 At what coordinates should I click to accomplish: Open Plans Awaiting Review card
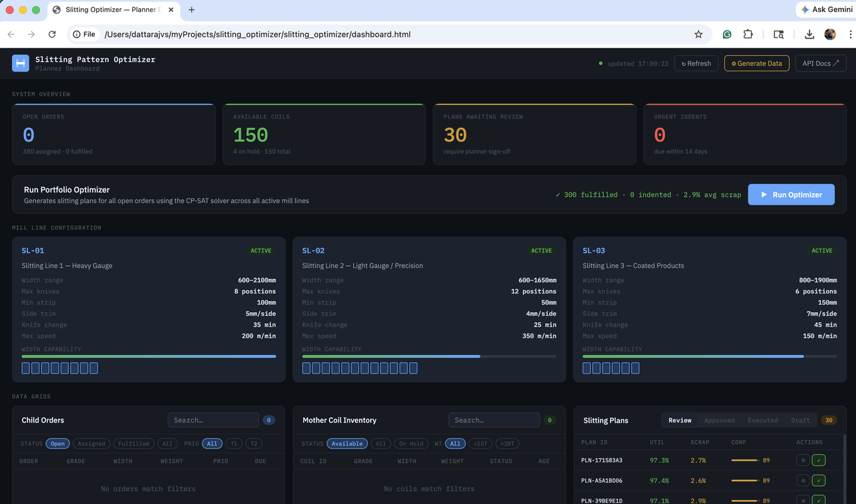(534, 134)
